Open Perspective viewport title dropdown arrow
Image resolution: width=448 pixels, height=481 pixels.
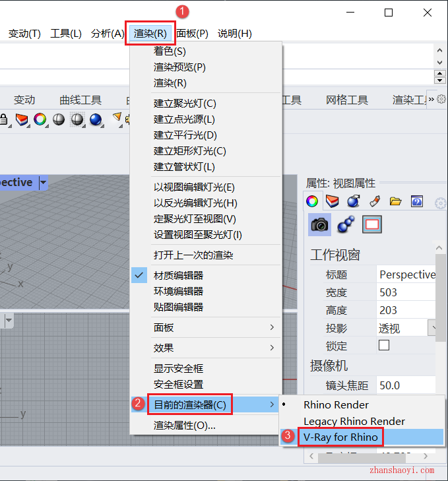pos(43,183)
